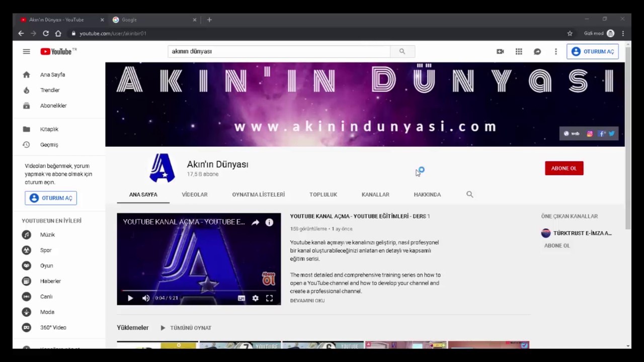
Task: Toggle subtitles on featured video
Action: tap(242, 298)
